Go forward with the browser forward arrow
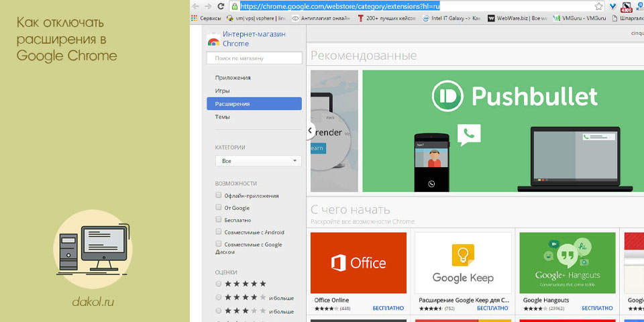Viewport: 644px width, 322px height. click(208, 6)
